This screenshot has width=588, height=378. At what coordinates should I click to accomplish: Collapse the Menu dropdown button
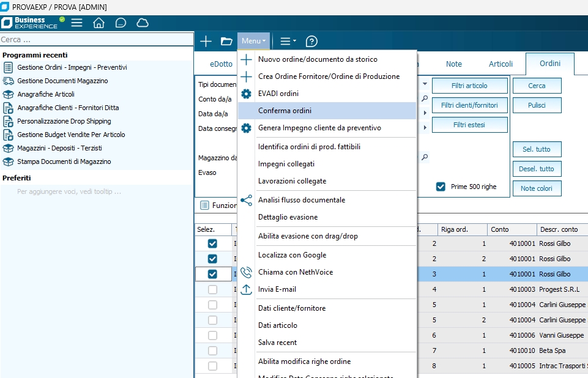[x=253, y=42]
